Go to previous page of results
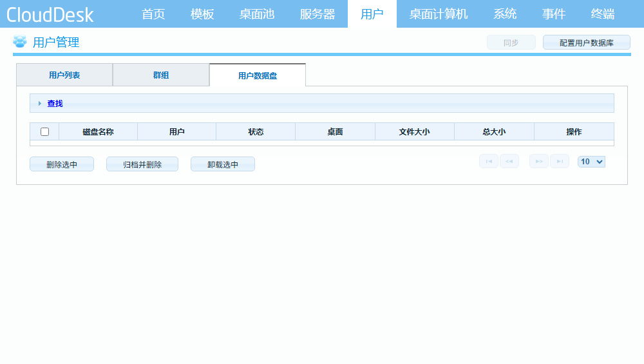The height and width of the screenshot is (364, 644). click(509, 161)
